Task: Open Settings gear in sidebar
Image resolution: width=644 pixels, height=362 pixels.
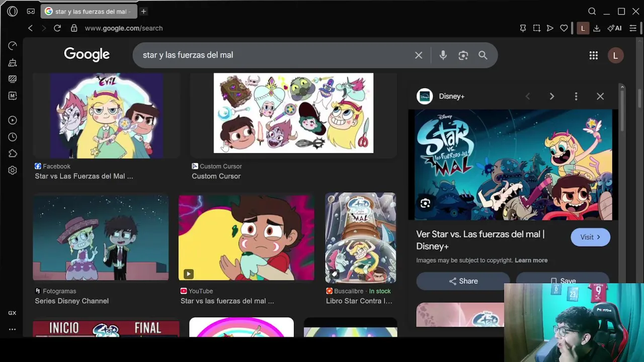Action: (x=13, y=170)
